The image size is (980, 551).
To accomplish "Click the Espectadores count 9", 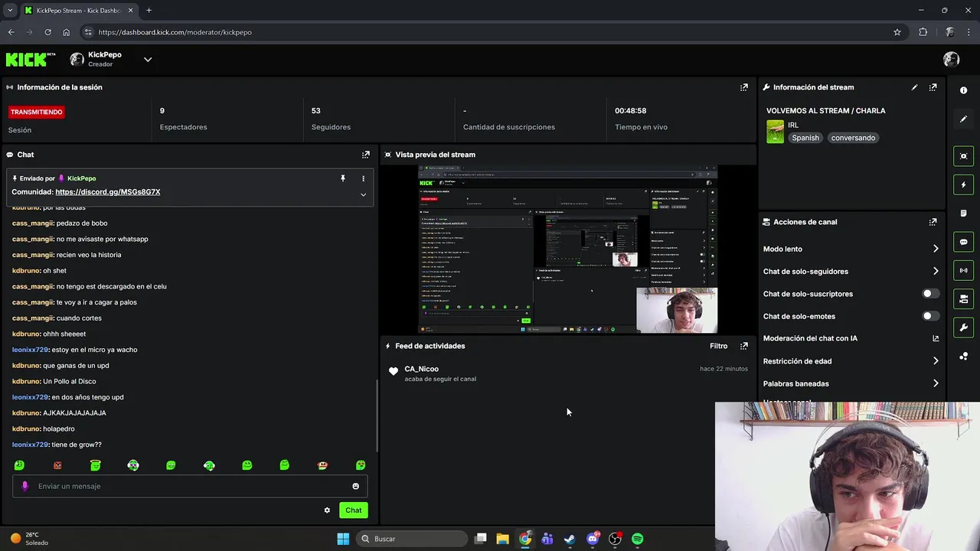I will pyautogui.click(x=162, y=111).
